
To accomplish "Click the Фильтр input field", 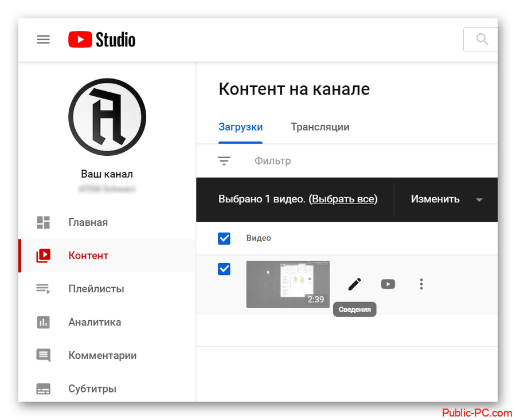I will (x=273, y=161).
